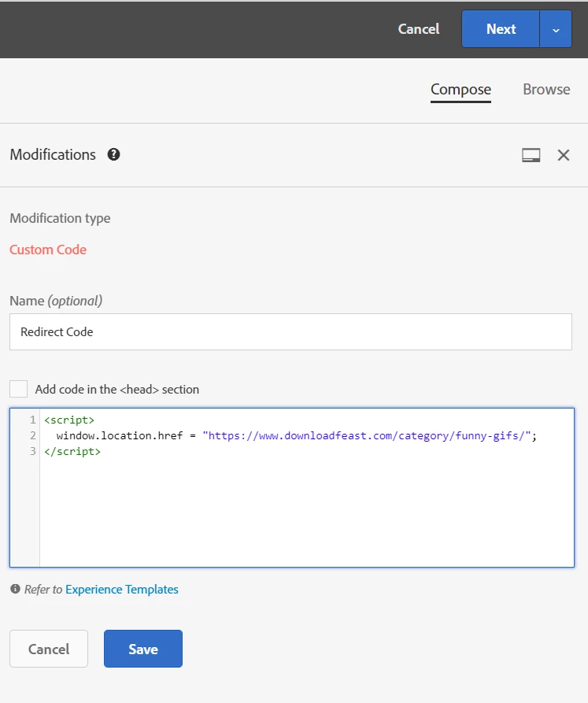Viewport: 588px width, 703px height.
Task: Switch to the Compose tab
Action: tap(460, 90)
